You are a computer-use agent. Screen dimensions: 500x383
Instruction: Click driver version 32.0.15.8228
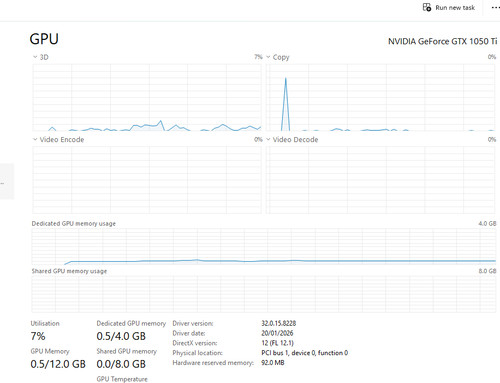point(279,323)
